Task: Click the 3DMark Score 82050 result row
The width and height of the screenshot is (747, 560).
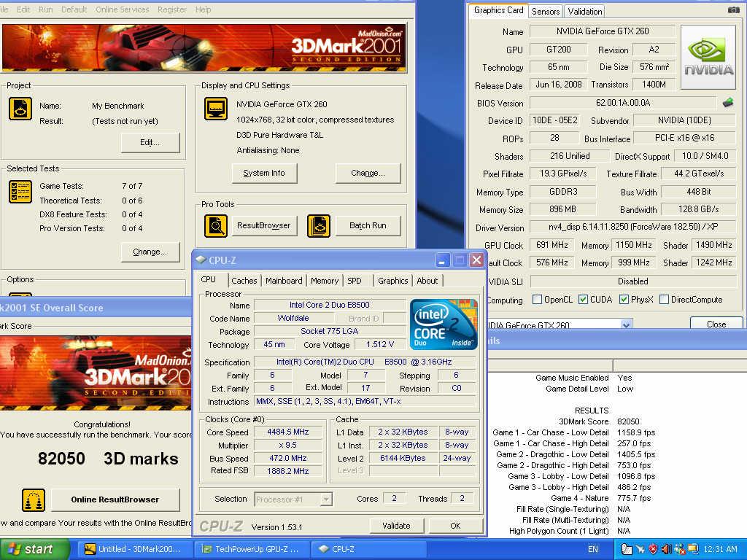Action: coord(600,421)
